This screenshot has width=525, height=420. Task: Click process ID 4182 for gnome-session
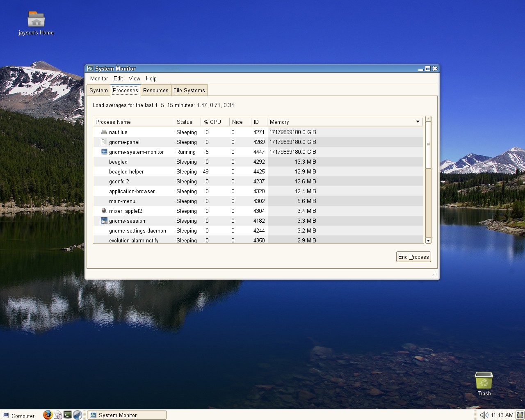pos(259,221)
